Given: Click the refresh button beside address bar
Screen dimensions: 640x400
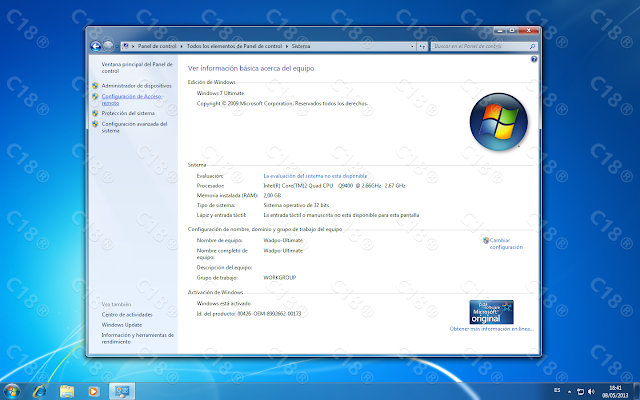Looking at the screenshot, I should point(422,47).
